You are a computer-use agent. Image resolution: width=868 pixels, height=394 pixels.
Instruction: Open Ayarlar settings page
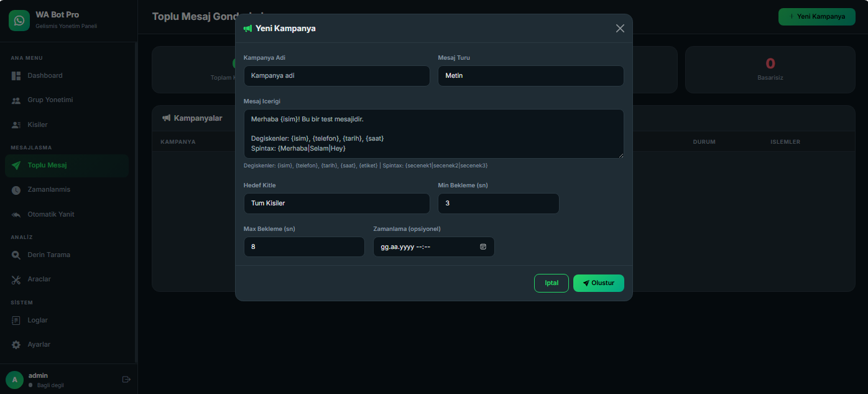[x=39, y=345]
